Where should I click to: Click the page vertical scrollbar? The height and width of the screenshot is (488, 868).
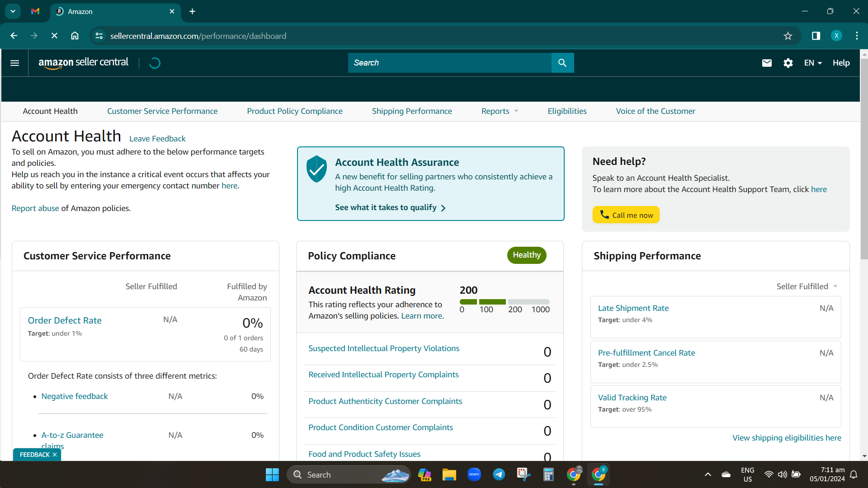pos(864,158)
